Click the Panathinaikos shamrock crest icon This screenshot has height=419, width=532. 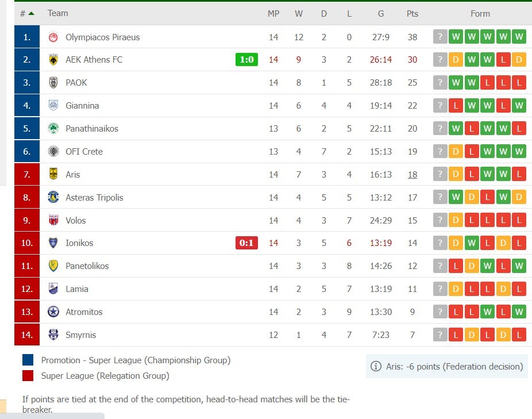(x=53, y=129)
